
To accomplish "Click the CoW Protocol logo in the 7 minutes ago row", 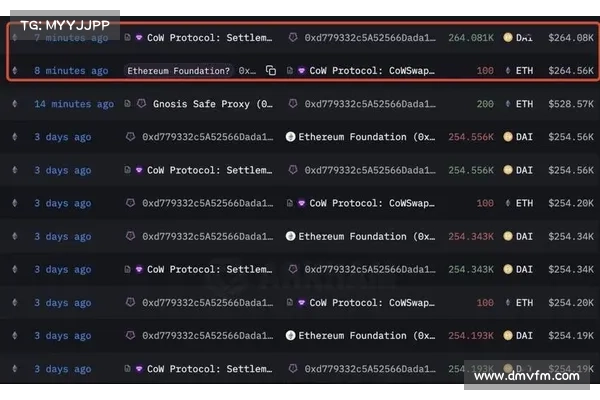I will click(x=139, y=38).
